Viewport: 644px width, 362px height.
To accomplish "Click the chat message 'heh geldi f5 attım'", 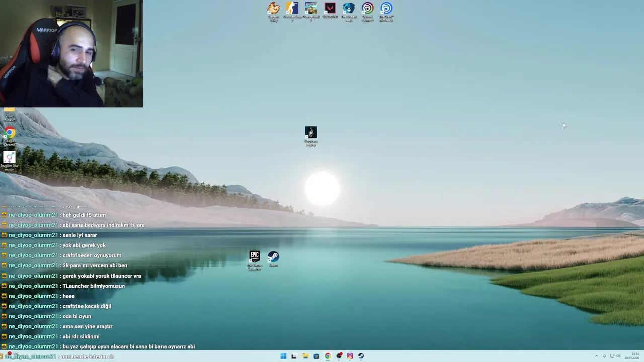I will tap(84, 215).
